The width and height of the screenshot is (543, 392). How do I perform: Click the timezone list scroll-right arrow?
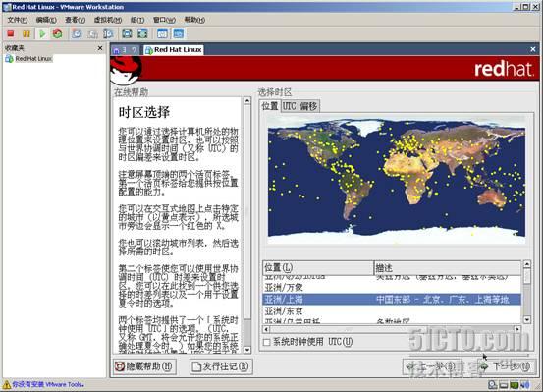(517, 329)
